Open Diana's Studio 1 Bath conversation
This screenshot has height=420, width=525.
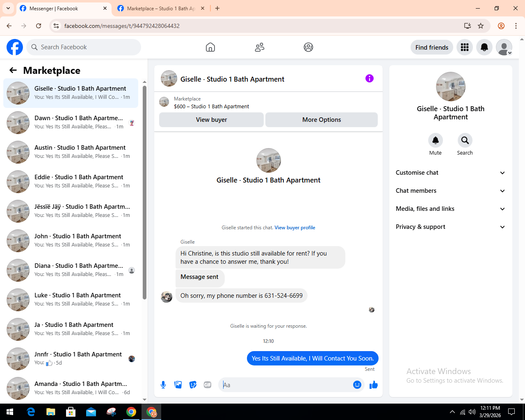(71, 270)
